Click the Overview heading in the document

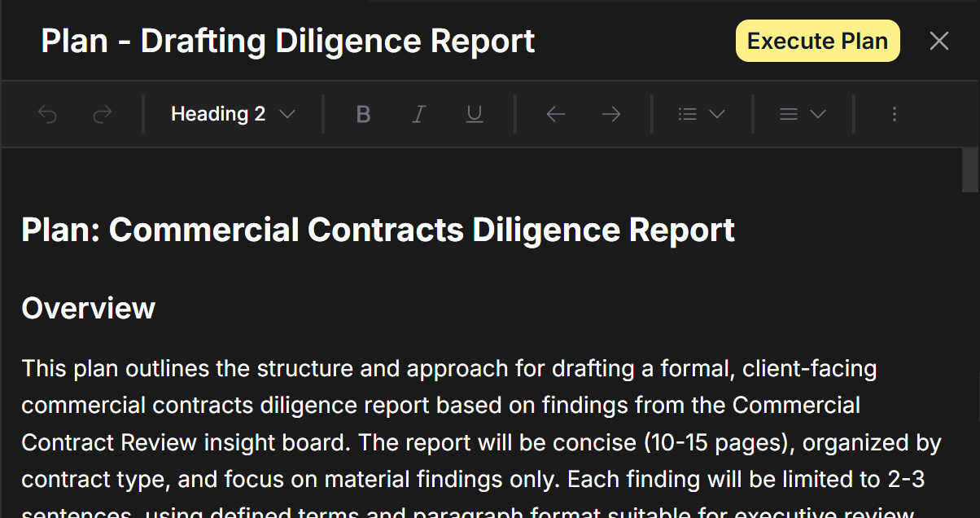88,308
